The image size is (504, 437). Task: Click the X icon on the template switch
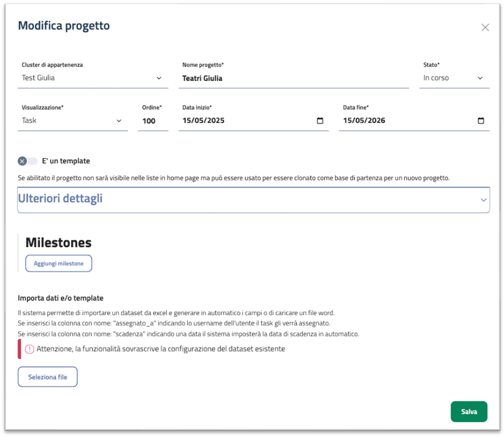[22, 161]
